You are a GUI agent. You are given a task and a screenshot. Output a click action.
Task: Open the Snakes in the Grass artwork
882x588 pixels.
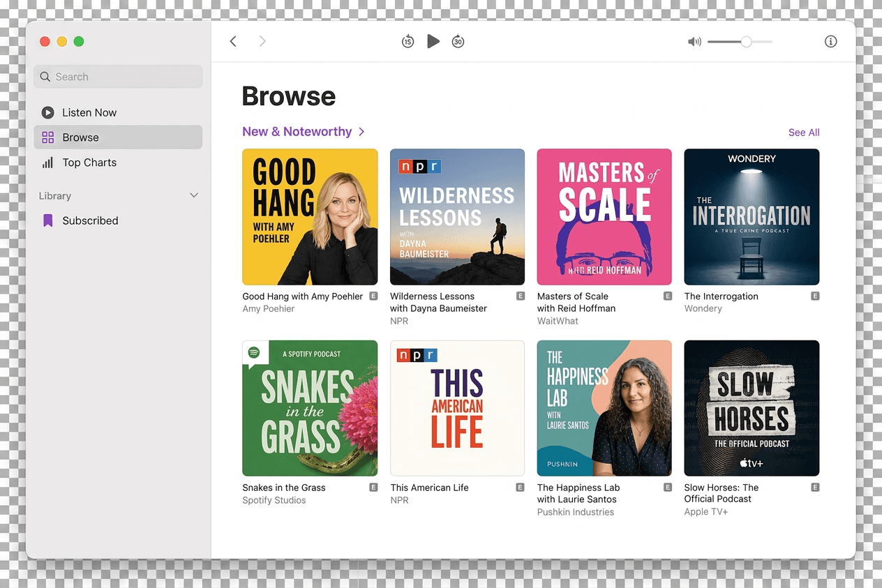tap(310, 408)
